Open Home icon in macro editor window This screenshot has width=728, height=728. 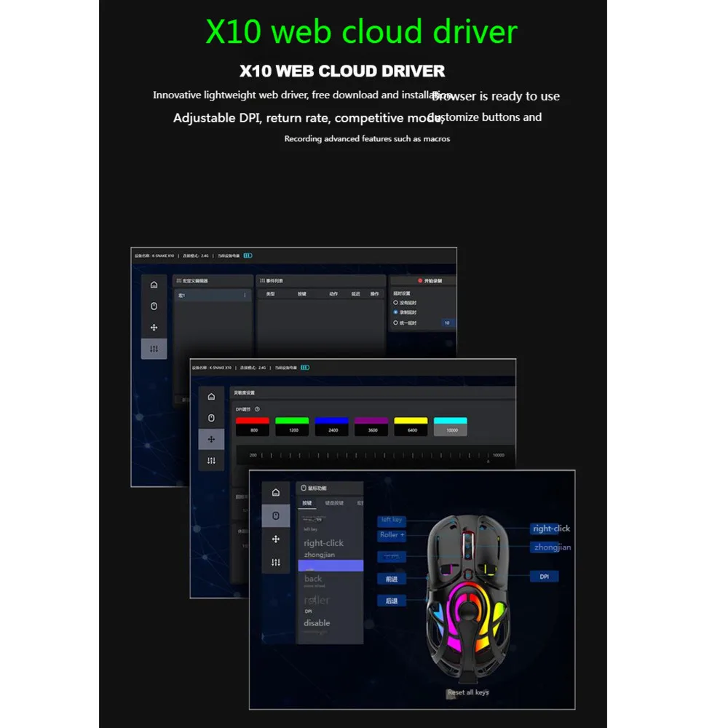154,285
